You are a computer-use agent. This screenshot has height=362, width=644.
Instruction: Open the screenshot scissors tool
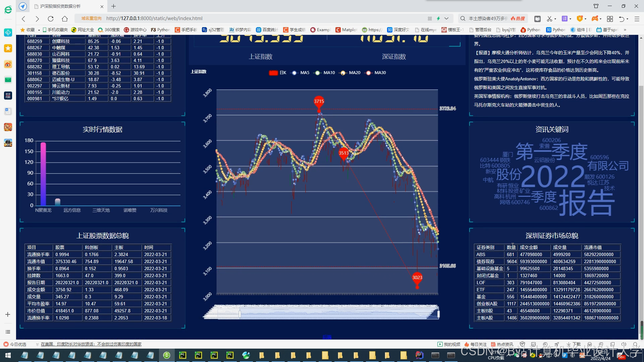click(x=549, y=19)
